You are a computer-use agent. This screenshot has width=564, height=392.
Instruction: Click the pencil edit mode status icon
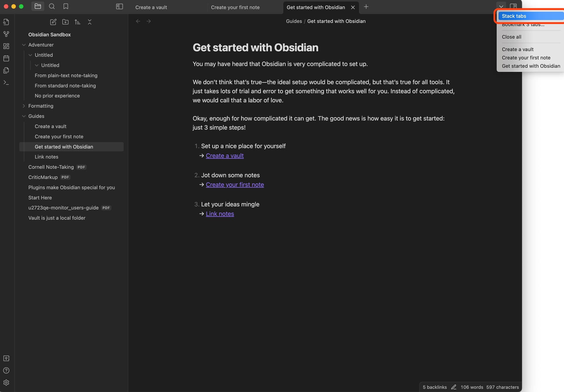point(454,387)
